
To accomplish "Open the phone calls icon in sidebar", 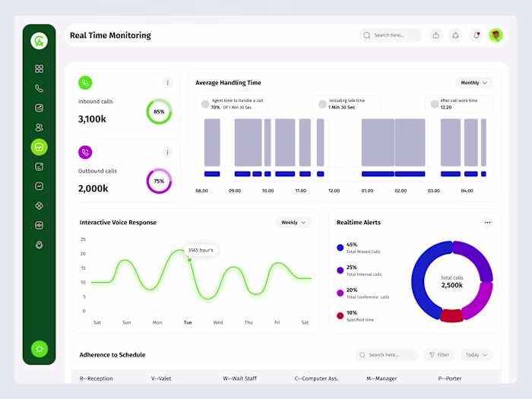I will click(x=39, y=89).
